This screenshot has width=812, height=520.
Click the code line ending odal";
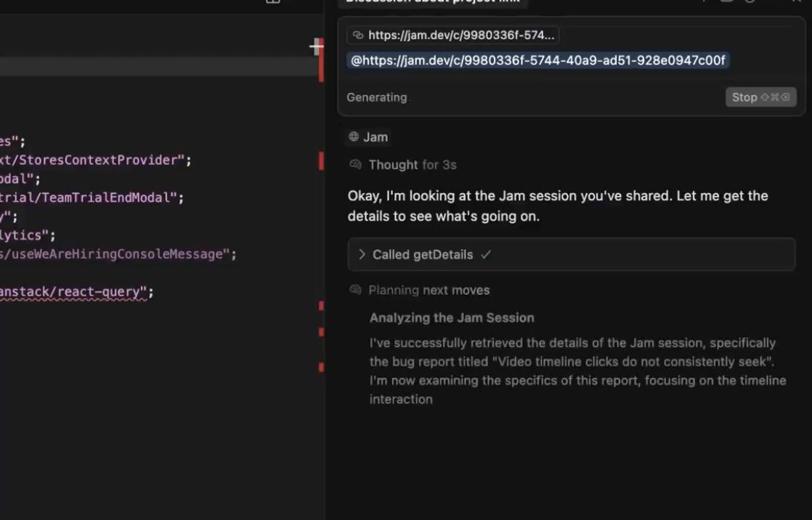tap(20, 179)
